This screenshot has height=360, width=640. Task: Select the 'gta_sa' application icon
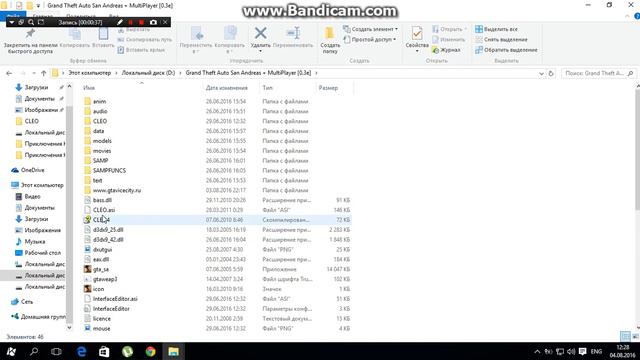click(x=87, y=269)
